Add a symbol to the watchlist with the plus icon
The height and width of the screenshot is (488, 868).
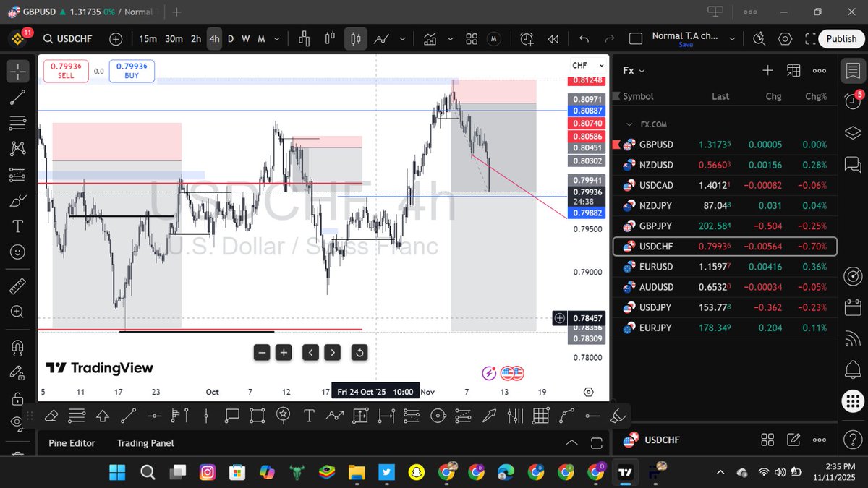coord(767,70)
